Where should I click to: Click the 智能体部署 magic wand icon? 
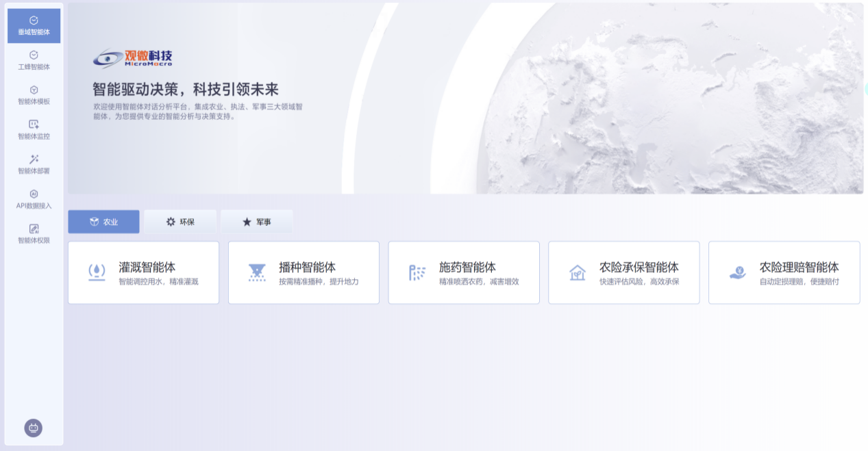(x=34, y=159)
